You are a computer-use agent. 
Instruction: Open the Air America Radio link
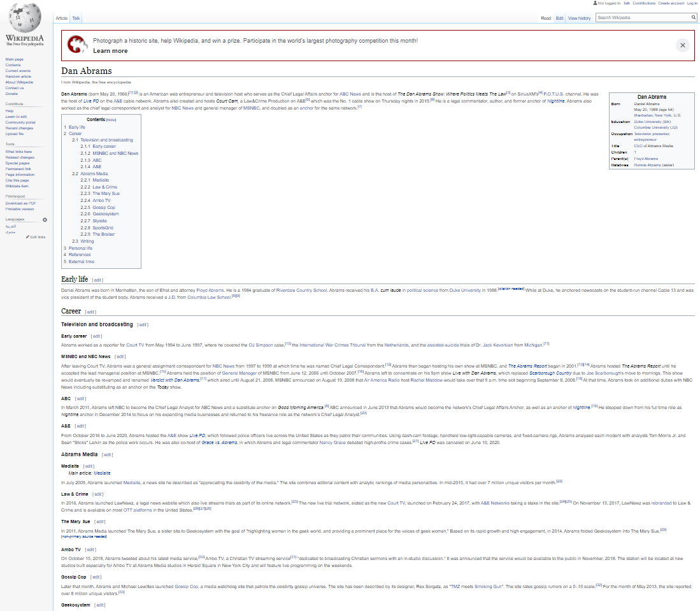point(382,380)
